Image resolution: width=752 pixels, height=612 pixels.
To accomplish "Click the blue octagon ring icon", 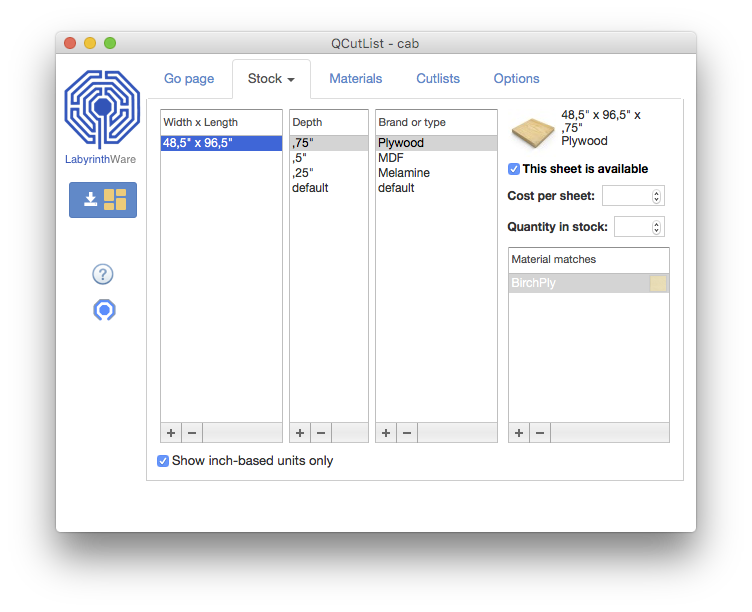I will [104, 310].
